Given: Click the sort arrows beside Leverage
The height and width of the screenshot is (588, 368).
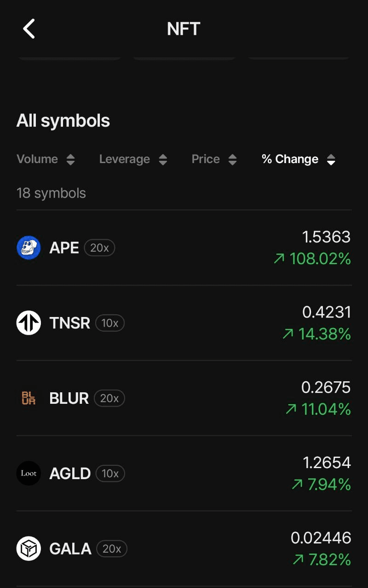Looking at the screenshot, I should 163,159.
